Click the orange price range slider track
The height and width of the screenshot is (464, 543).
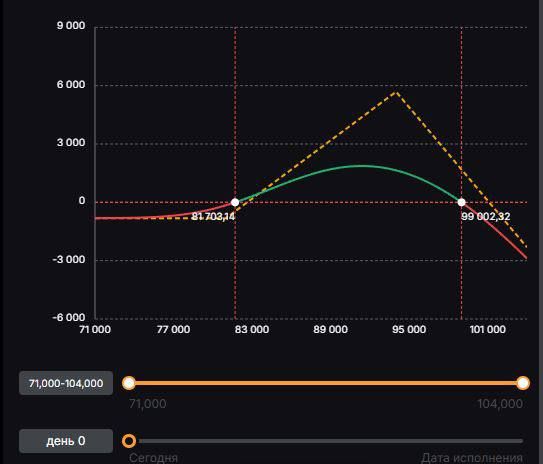coord(326,383)
